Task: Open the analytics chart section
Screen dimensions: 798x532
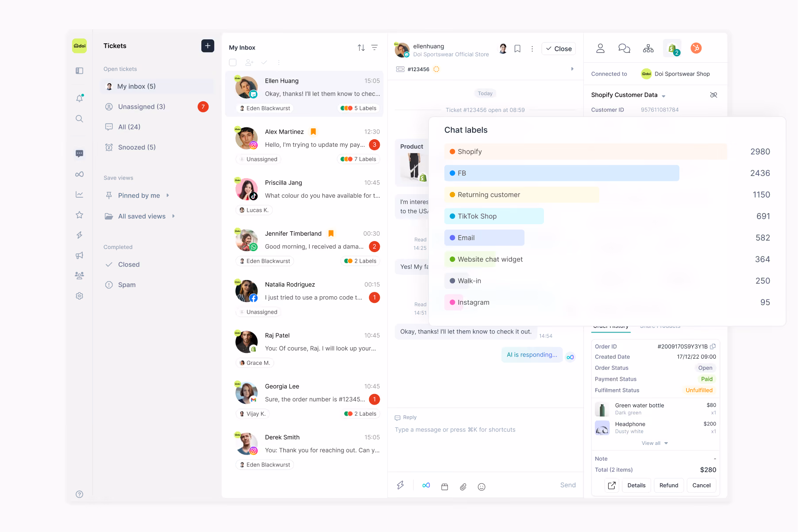Action: click(80, 195)
